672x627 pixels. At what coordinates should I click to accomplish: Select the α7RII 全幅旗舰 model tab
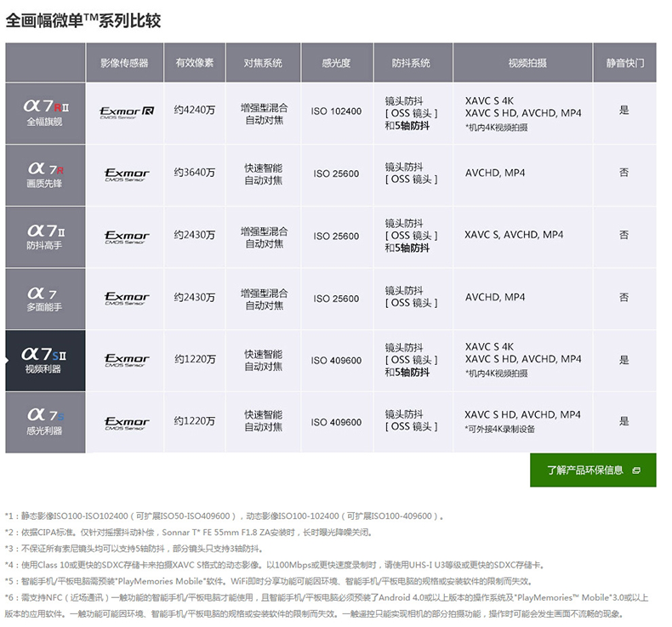coord(45,113)
